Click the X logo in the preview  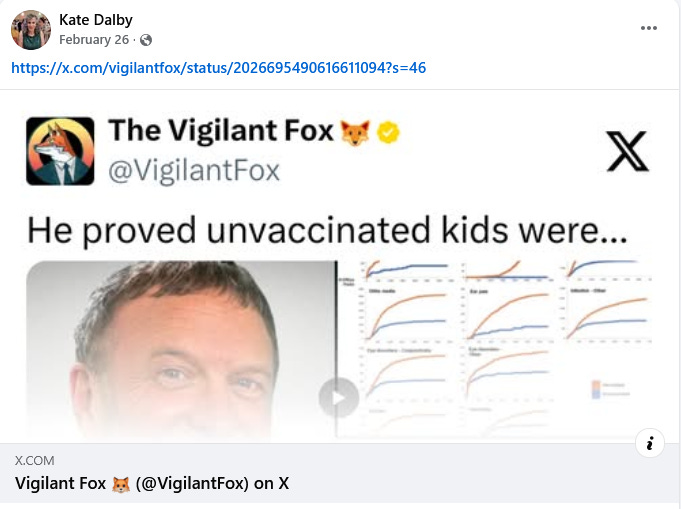tap(627, 151)
